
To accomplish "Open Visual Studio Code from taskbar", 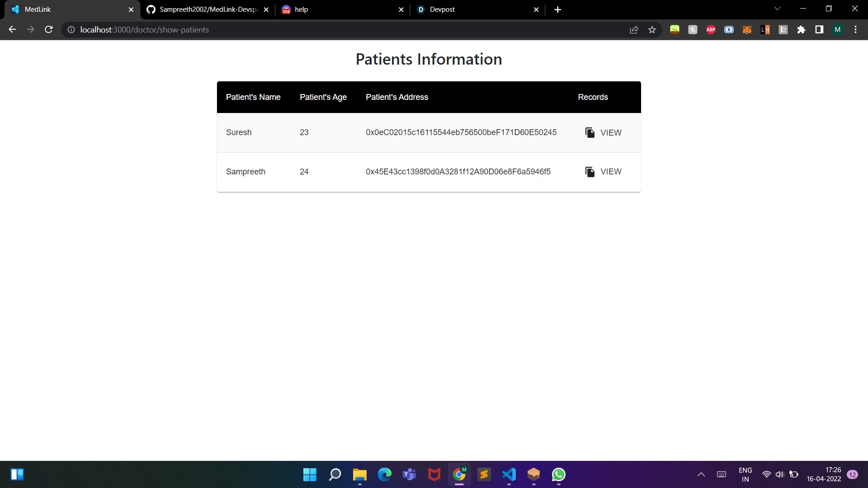I will point(509,474).
